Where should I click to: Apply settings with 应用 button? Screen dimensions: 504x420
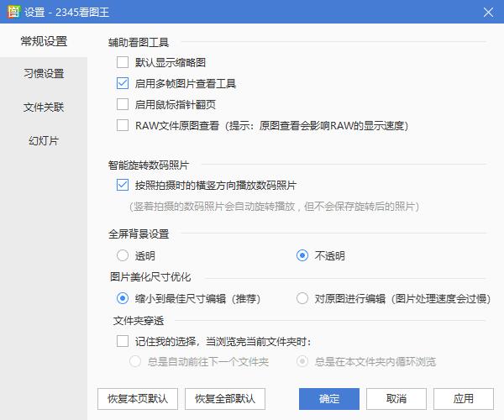[464, 399]
